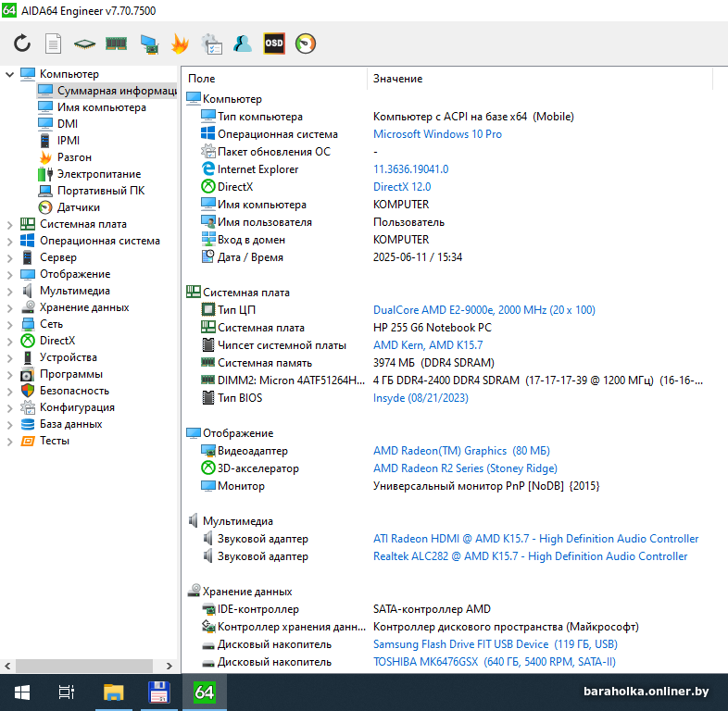This screenshot has width=728, height=711.
Task: Click the Samsung Flash Drive FIT link
Action: 496,644
